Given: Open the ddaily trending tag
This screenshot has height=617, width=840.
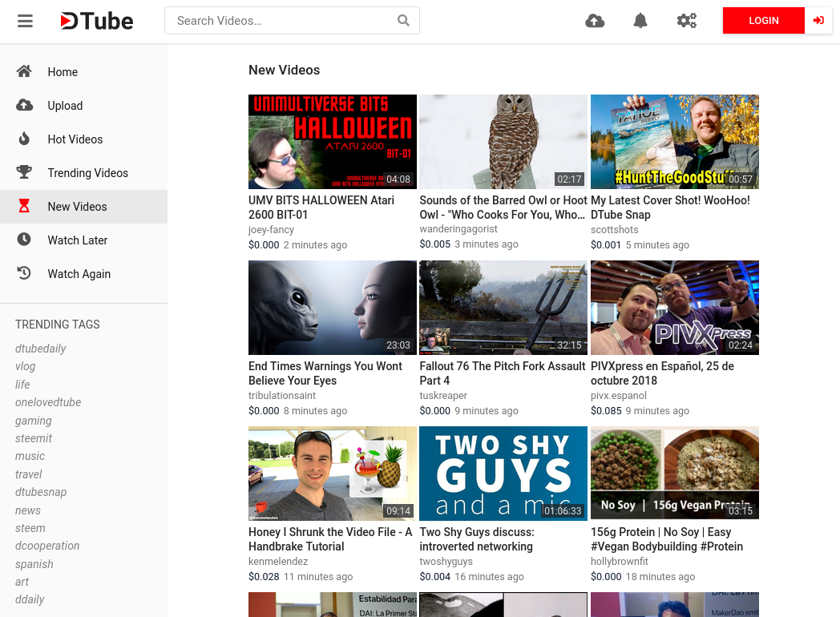Looking at the screenshot, I should tap(30, 599).
